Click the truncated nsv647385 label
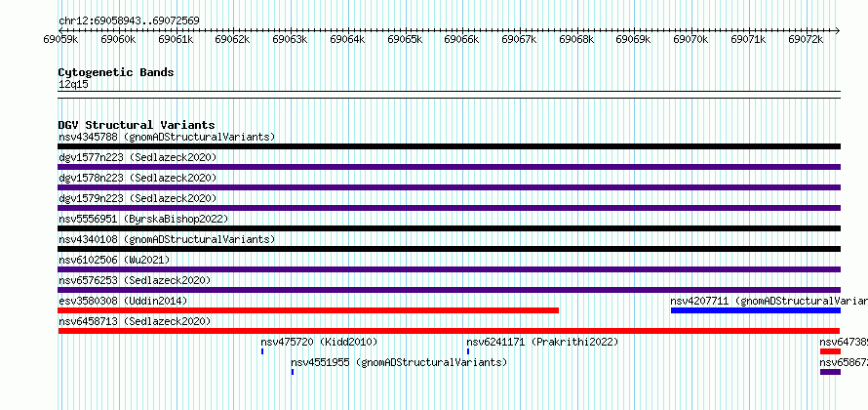The image size is (868, 410). 844,342
